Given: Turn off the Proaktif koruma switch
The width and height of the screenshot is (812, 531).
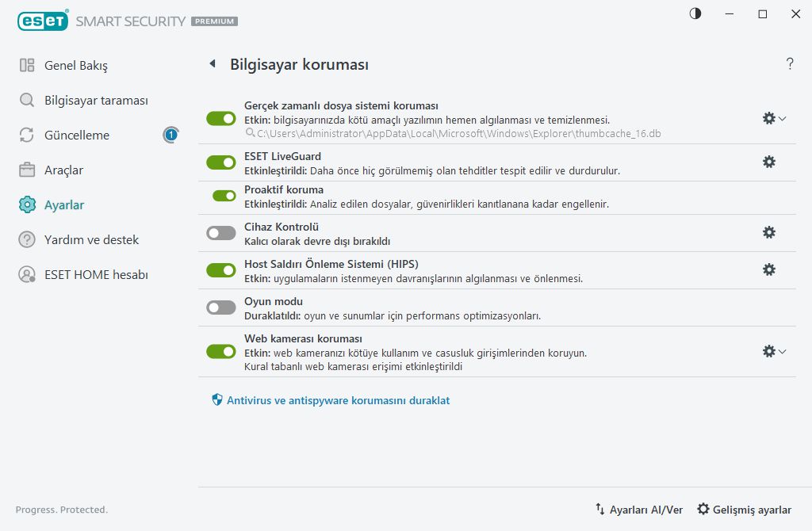Looking at the screenshot, I should pyautogui.click(x=224, y=195).
